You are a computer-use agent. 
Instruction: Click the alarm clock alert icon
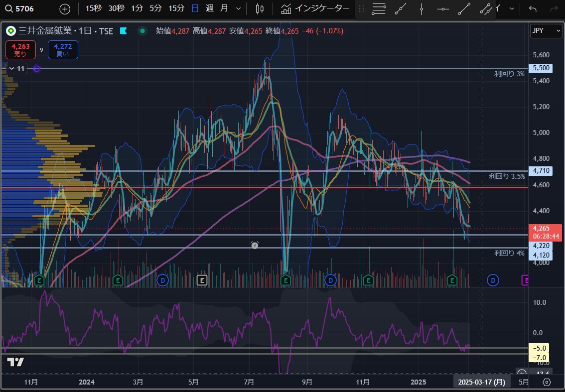pos(255,245)
